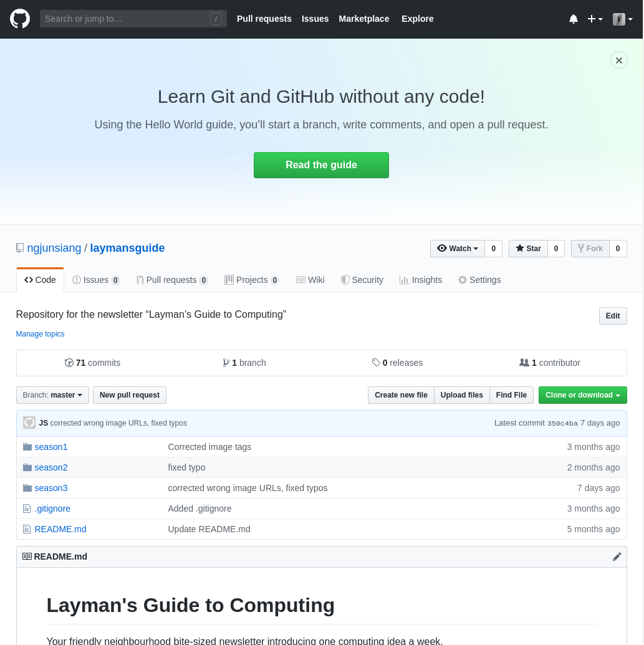Open README.md in the file list
644x645 pixels.
tap(60, 529)
